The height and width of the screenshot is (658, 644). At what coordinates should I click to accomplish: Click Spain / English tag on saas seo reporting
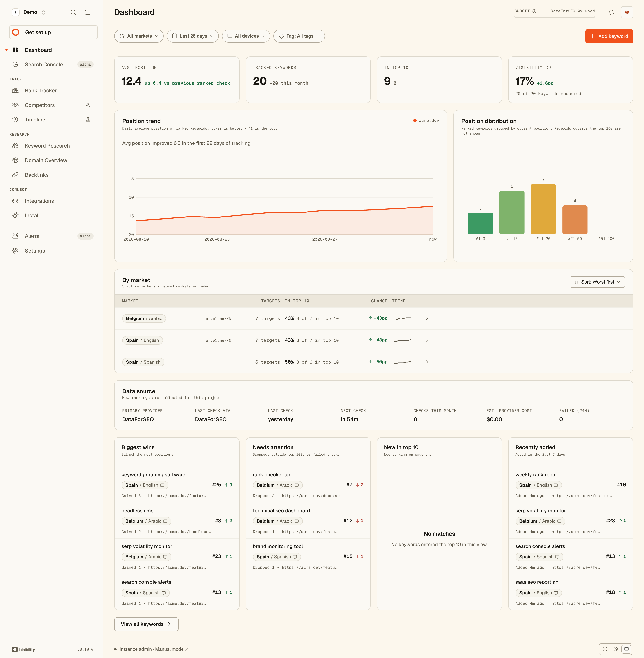point(538,593)
